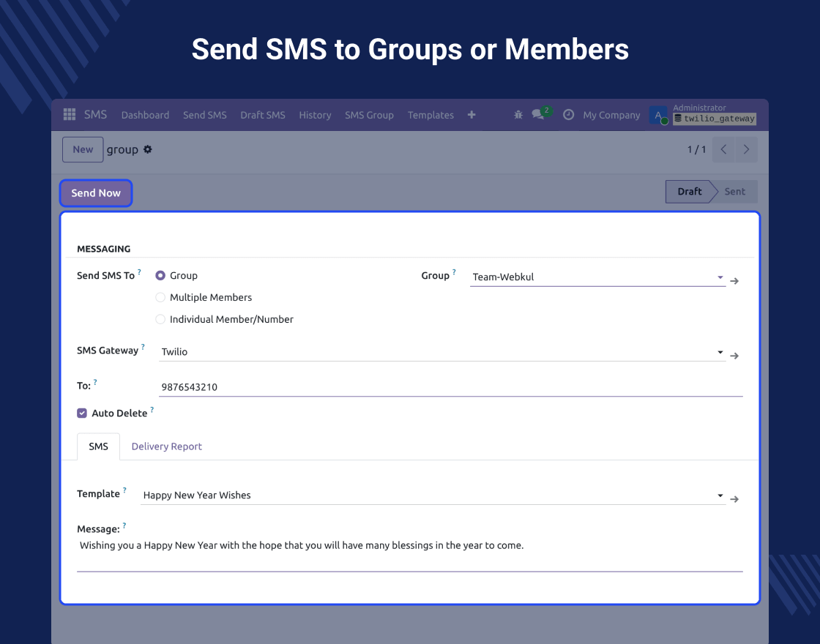Click the 1 / 1 pager counter
This screenshot has width=820, height=644.
click(x=696, y=149)
